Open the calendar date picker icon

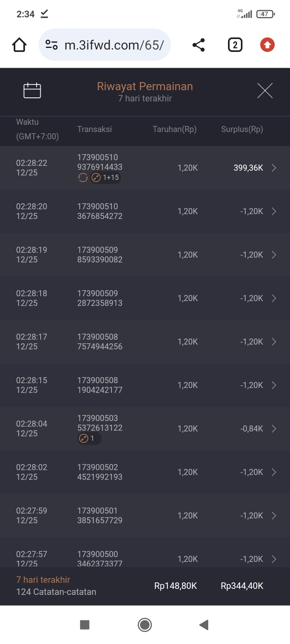(x=32, y=91)
